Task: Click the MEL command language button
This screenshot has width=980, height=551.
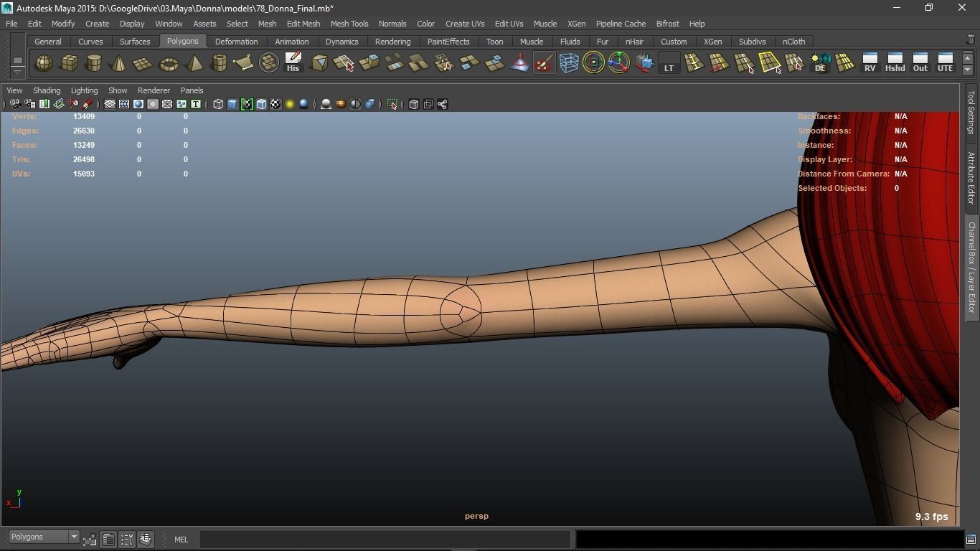Action: (x=181, y=540)
